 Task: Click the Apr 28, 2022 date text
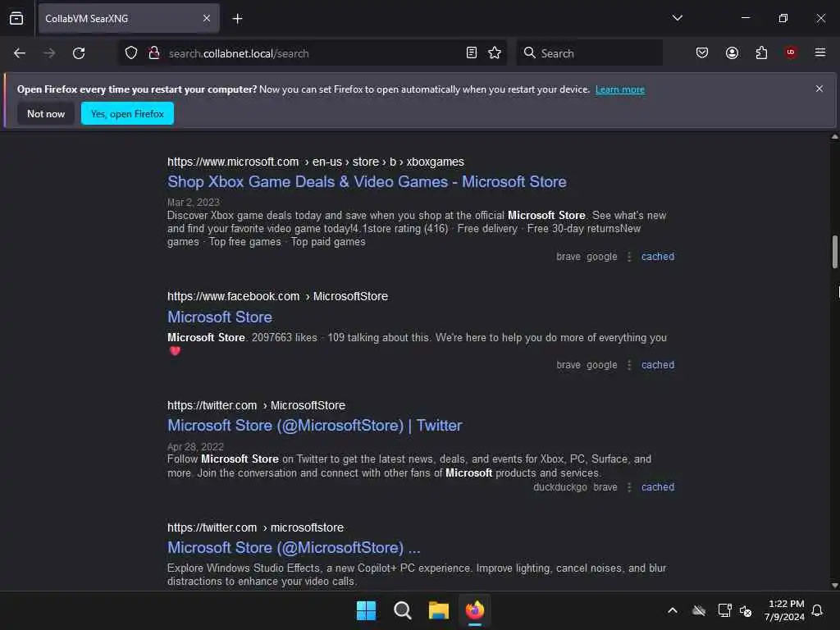pyautogui.click(x=195, y=446)
